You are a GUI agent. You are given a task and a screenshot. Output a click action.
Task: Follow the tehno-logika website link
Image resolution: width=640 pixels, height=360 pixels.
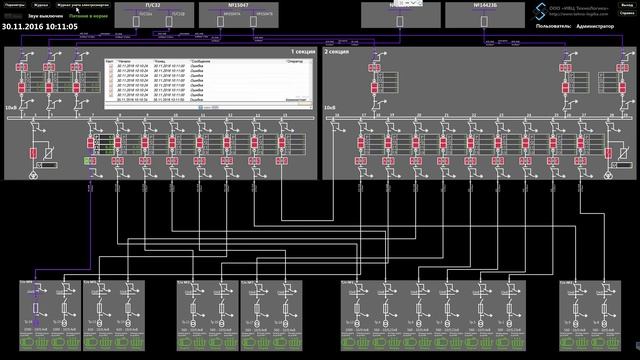coord(578,14)
